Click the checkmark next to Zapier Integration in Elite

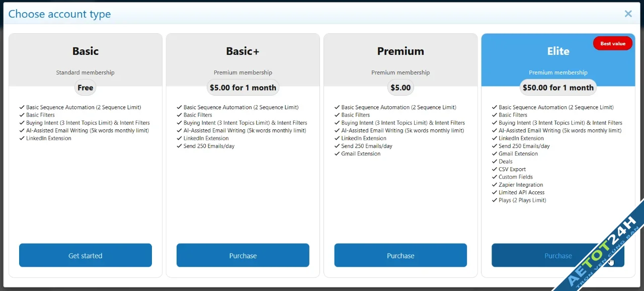coord(495,185)
